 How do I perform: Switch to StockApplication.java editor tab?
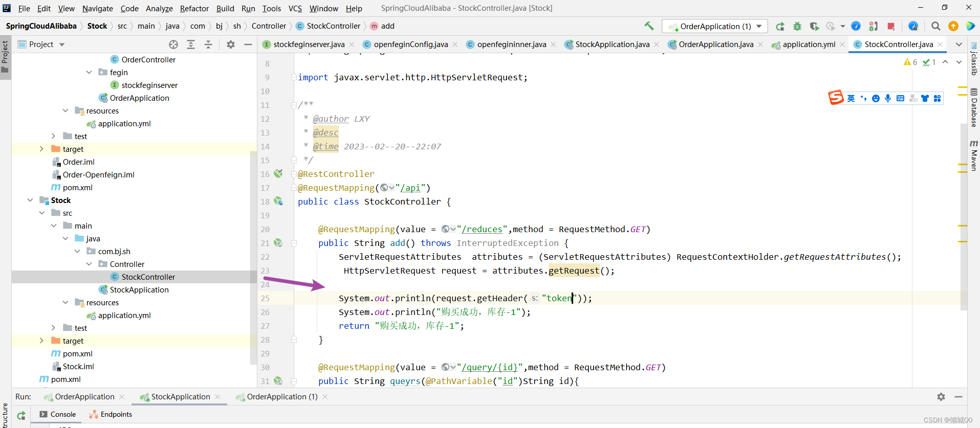click(612, 44)
